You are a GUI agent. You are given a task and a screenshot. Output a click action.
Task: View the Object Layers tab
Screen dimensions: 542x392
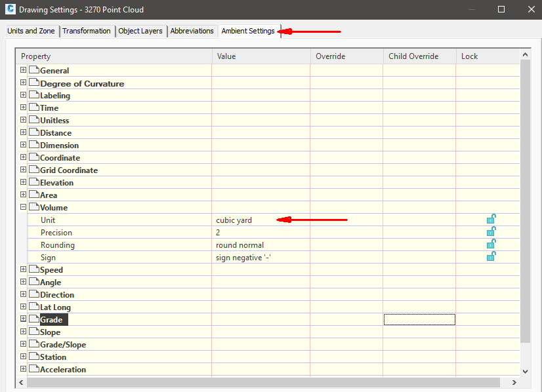point(140,31)
